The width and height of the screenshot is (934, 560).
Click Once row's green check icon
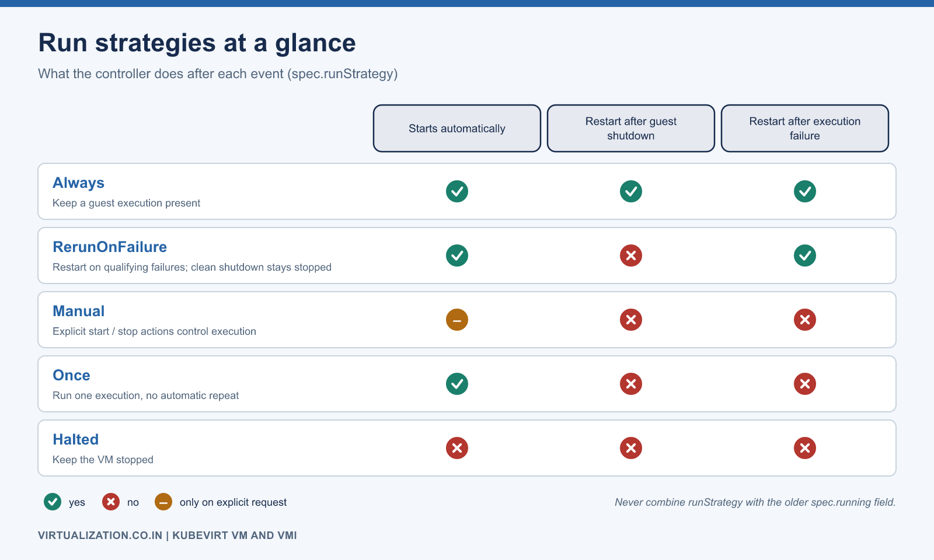tap(457, 384)
